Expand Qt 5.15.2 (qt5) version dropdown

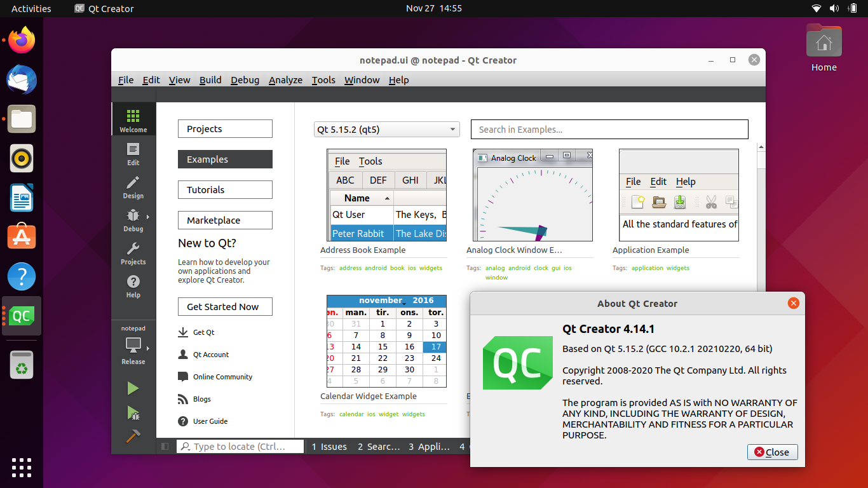387,130
